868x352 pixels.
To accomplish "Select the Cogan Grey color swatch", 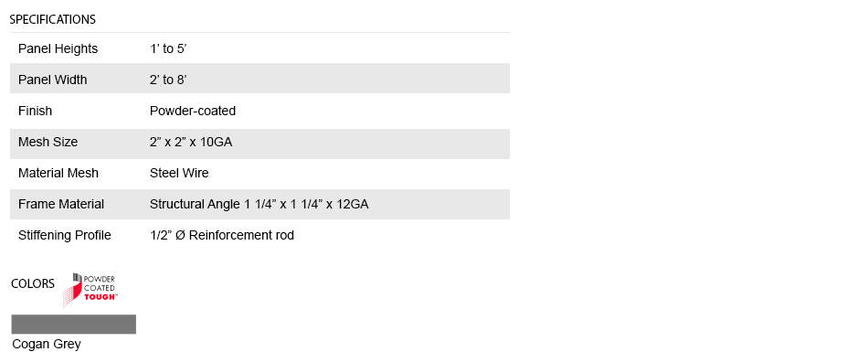I will pyautogui.click(x=74, y=325).
